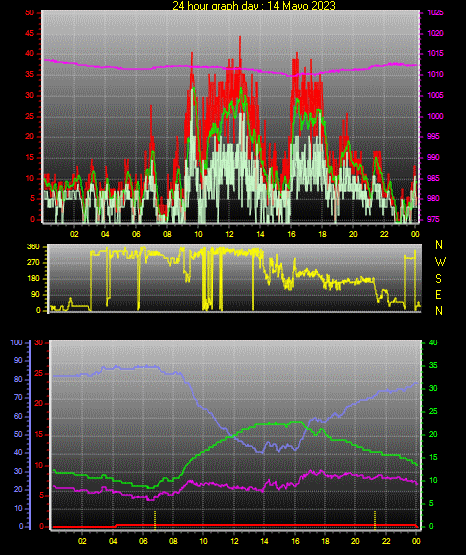The height and width of the screenshot is (555, 466).
Task: Click the 1010 pressure label on magenta axis
Action: coord(436,74)
